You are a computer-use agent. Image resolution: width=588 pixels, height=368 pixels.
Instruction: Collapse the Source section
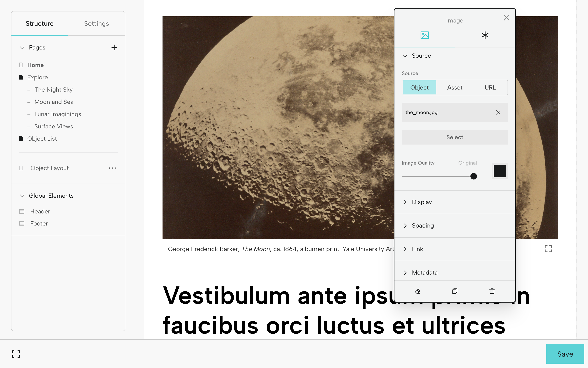pyautogui.click(x=405, y=56)
